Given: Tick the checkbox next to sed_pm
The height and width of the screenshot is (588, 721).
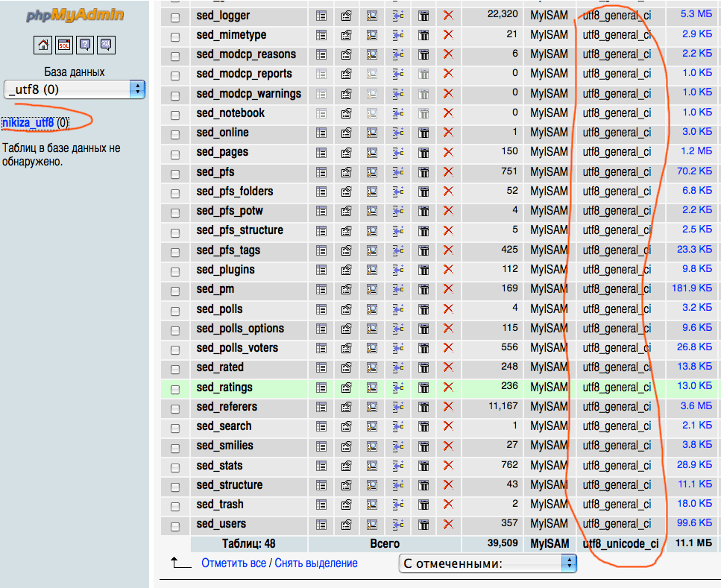Looking at the screenshot, I should 175,290.
